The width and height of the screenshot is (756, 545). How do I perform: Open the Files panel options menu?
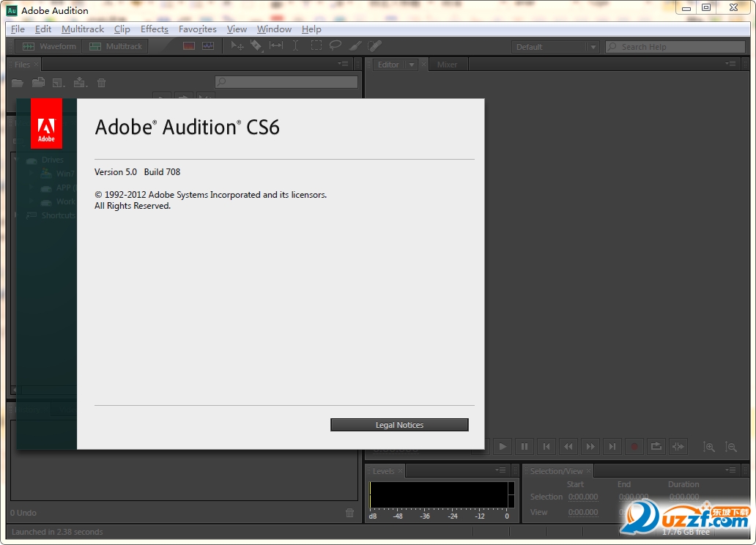coord(344,64)
